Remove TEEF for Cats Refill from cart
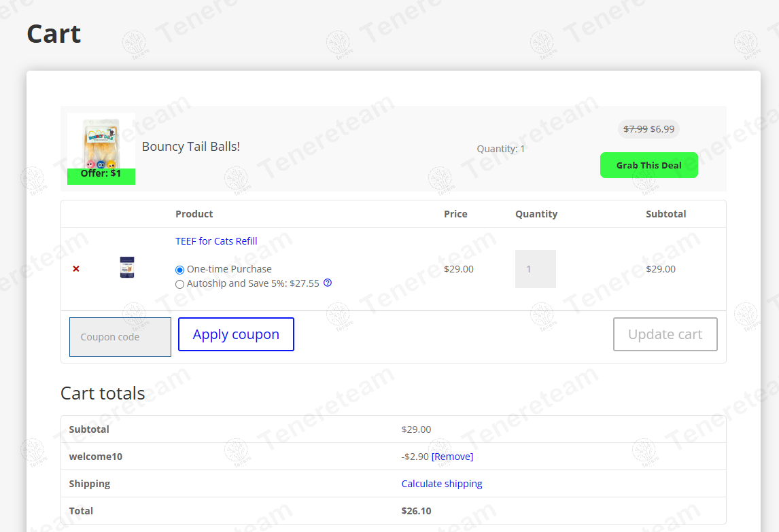 click(x=76, y=269)
